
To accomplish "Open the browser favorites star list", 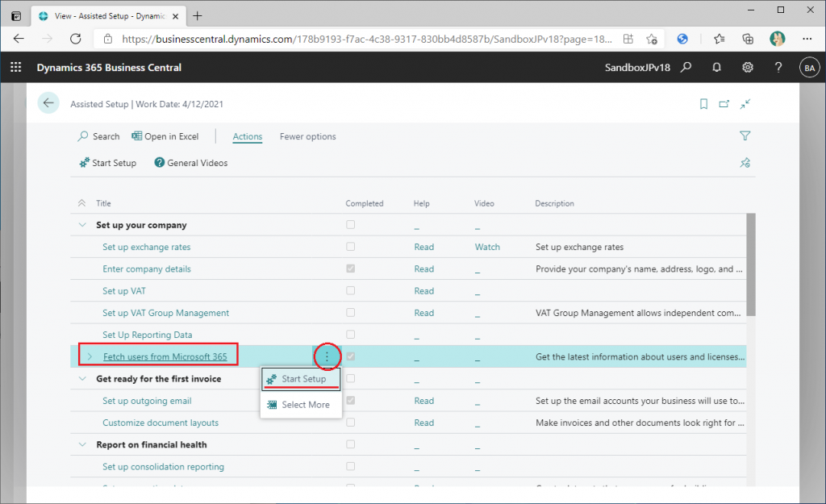I will click(719, 39).
